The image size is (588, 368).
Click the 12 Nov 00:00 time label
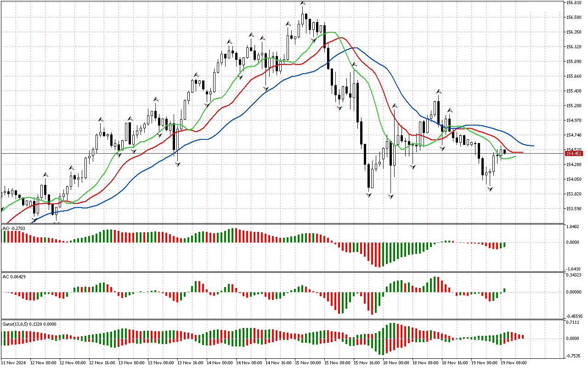click(44, 363)
